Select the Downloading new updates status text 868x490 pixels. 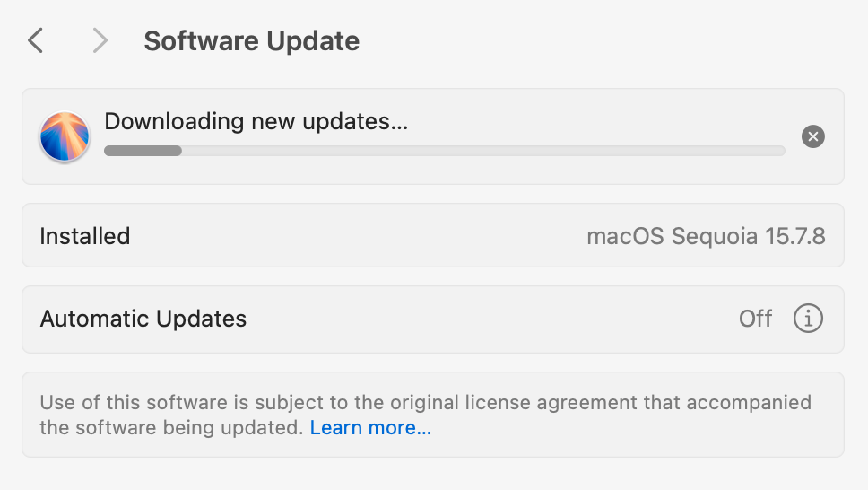click(256, 121)
